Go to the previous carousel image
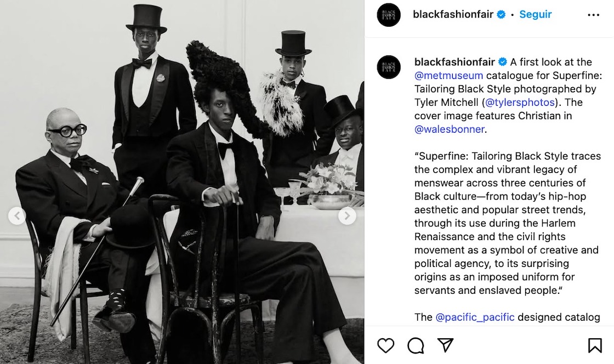This screenshot has height=364, width=614. [17, 216]
